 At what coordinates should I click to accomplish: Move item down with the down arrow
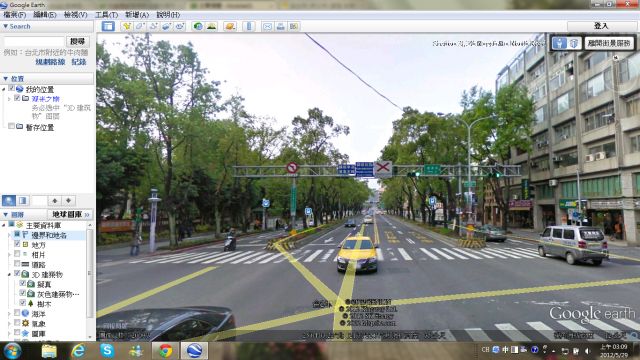coord(68,200)
